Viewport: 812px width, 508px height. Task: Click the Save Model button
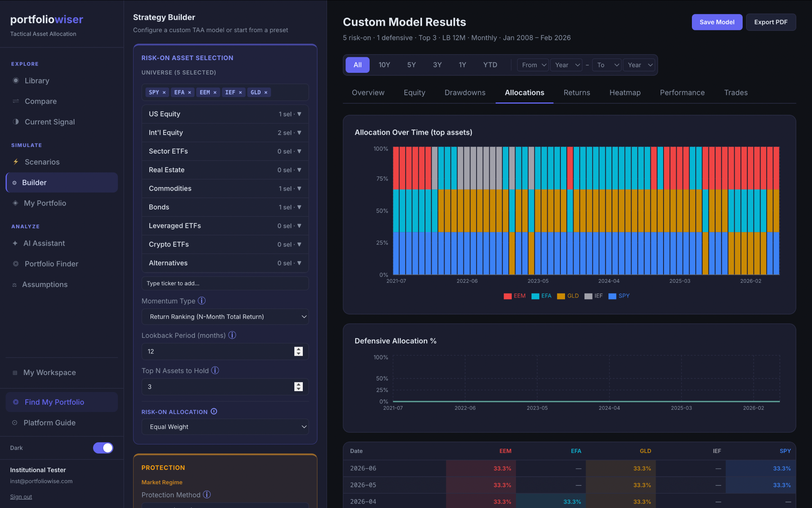(x=717, y=22)
